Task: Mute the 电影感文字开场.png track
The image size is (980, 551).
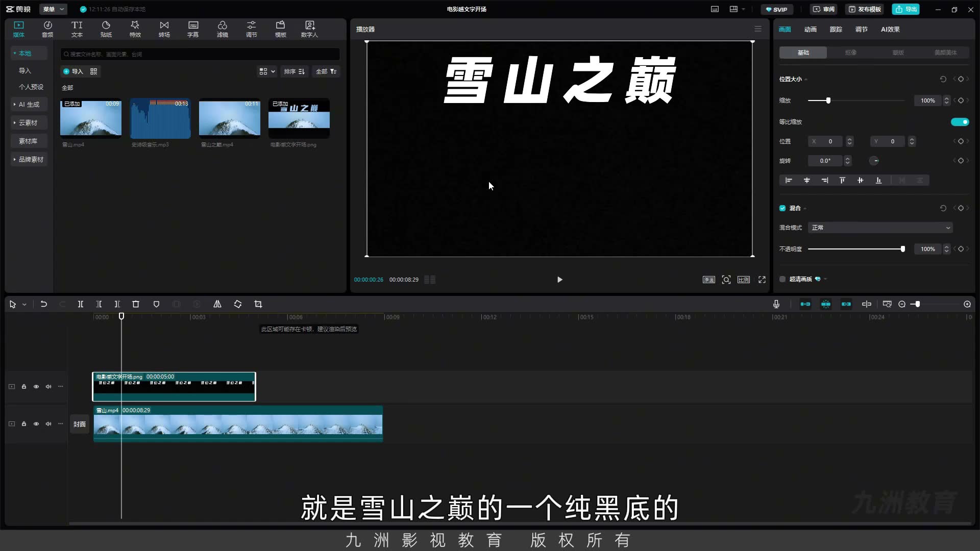Action: tap(48, 387)
